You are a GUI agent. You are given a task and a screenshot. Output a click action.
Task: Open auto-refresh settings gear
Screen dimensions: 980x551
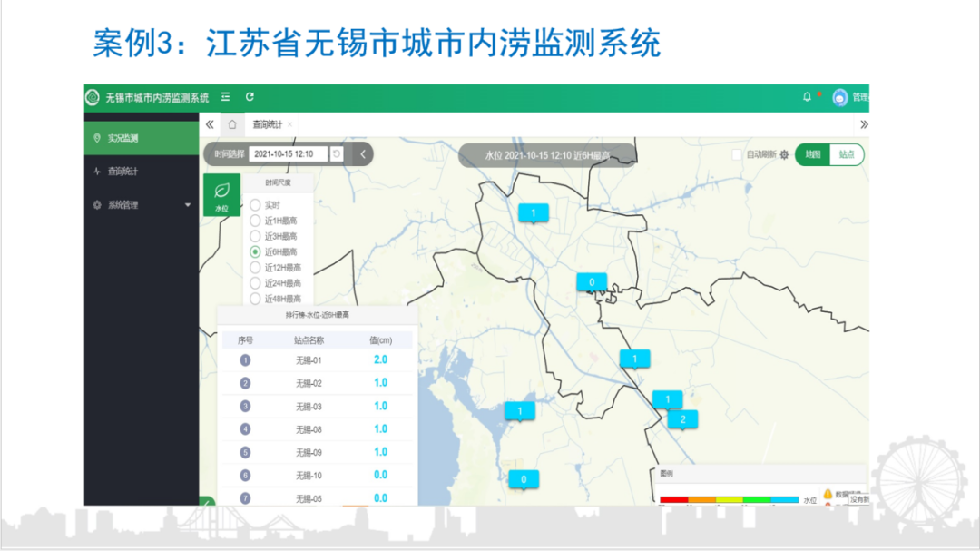784,154
